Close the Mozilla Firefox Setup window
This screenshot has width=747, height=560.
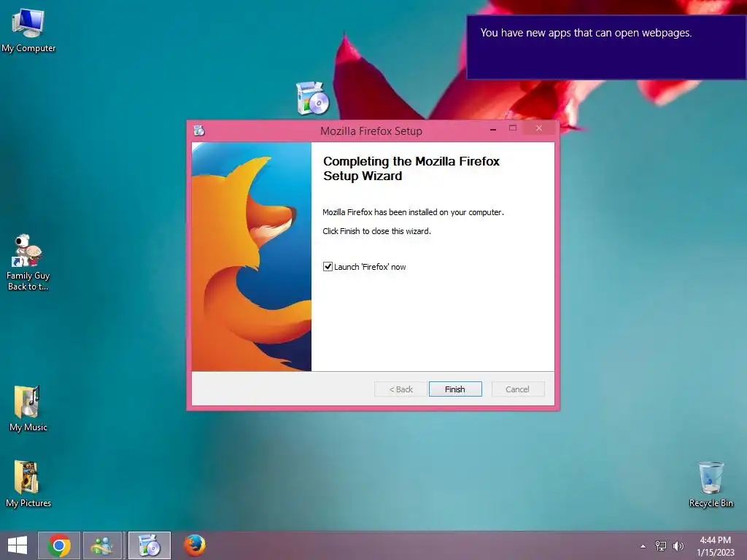[x=539, y=128]
